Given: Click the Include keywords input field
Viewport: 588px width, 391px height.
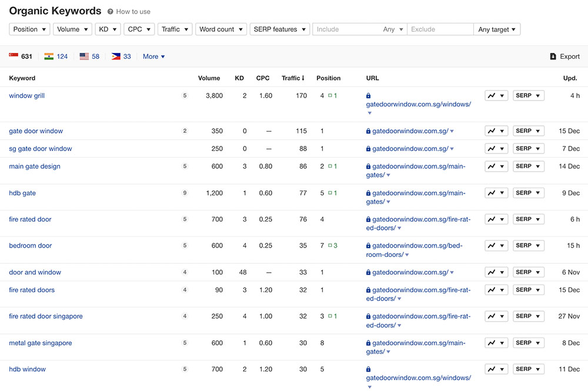Looking at the screenshot, I should 347,29.
